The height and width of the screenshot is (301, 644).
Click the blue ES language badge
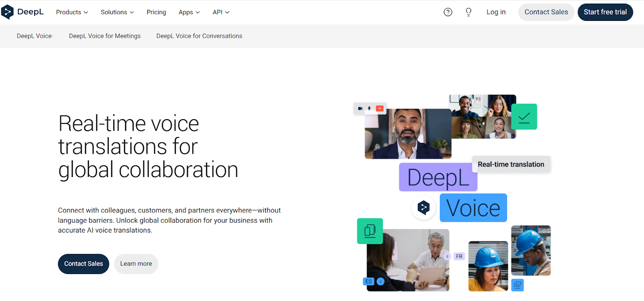(369, 282)
